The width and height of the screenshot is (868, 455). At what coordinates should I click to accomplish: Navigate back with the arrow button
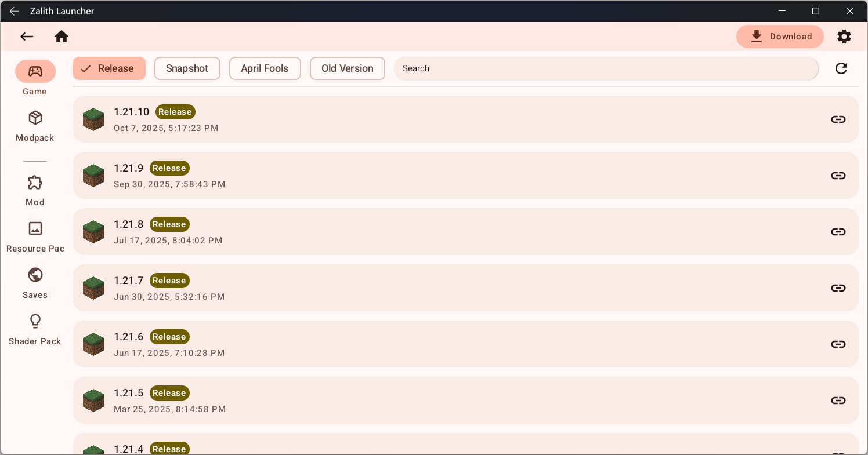point(27,36)
